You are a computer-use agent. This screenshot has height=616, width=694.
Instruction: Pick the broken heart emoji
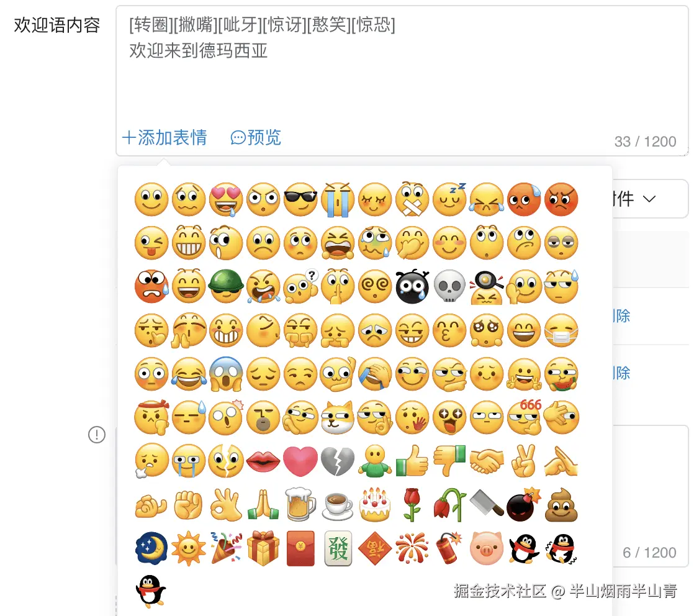(x=338, y=461)
